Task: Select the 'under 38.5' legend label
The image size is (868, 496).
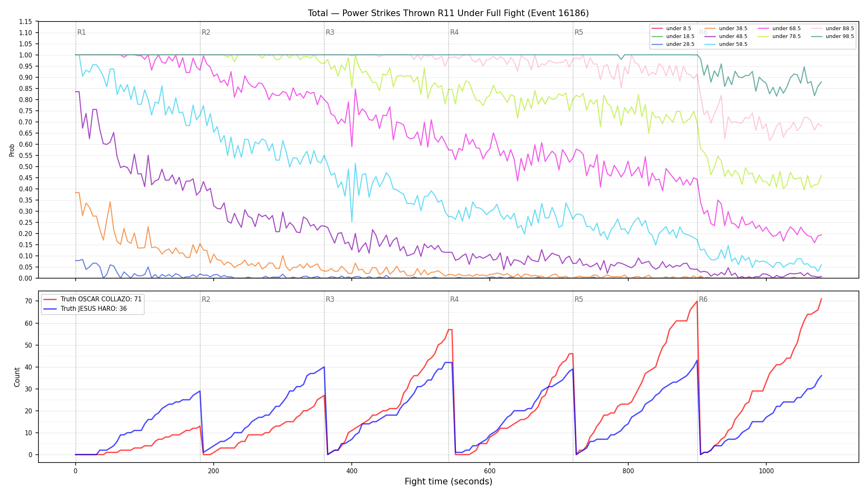Action: tap(733, 29)
